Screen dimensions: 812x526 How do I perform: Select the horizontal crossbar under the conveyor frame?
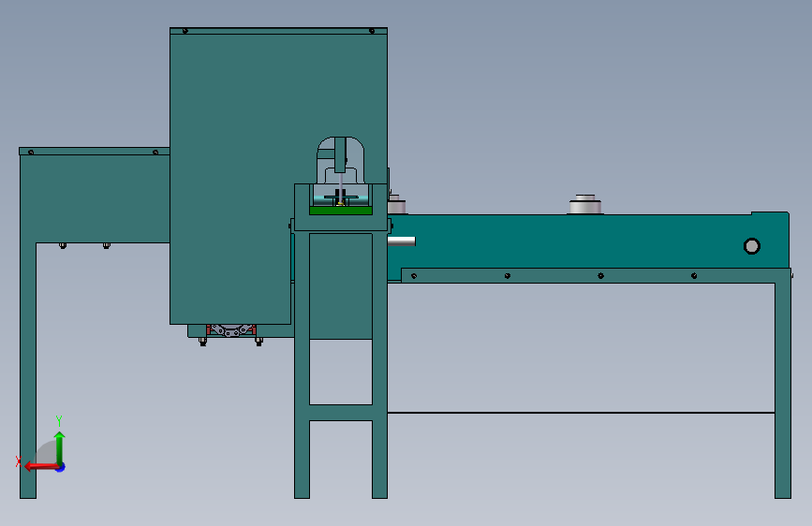(581, 413)
